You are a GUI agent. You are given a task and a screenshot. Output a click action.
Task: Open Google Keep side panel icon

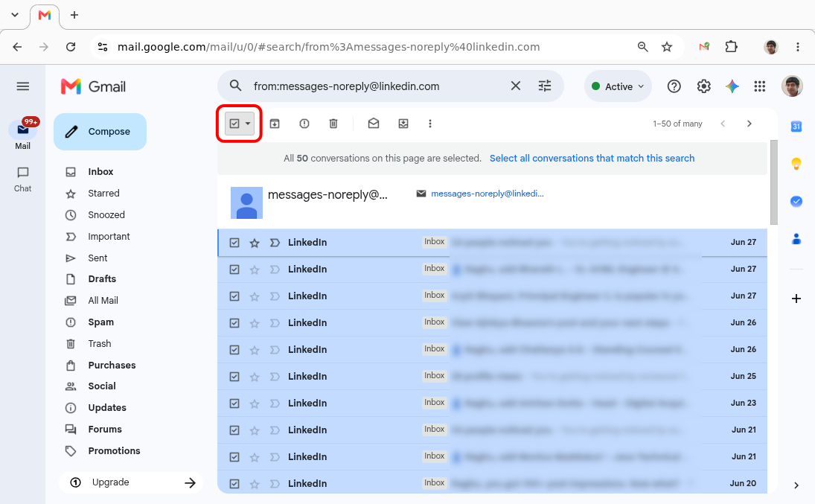coord(796,164)
